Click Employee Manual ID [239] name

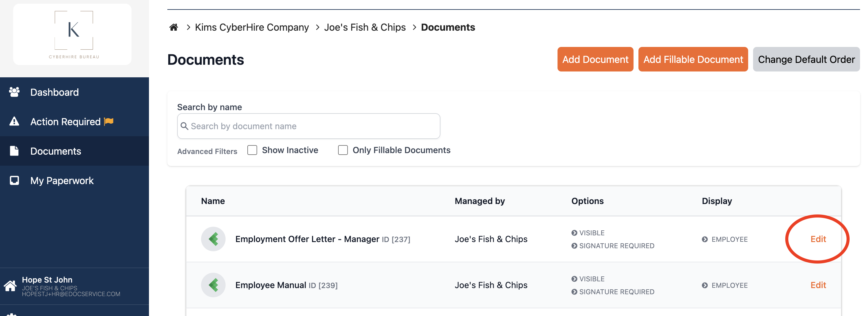pyautogui.click(x=286, y=285)
